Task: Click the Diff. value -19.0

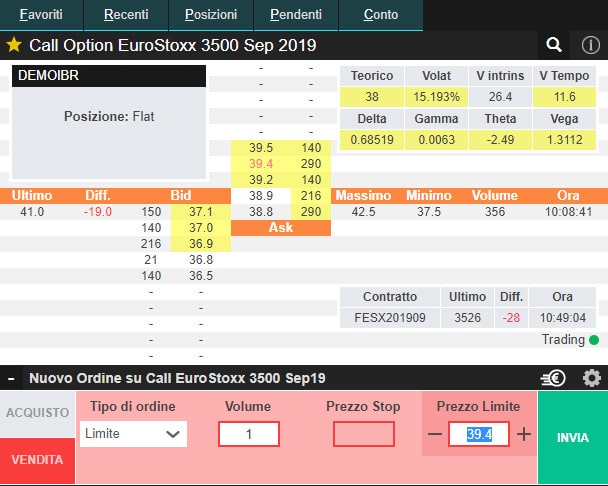Action: [x=98, y=212]
